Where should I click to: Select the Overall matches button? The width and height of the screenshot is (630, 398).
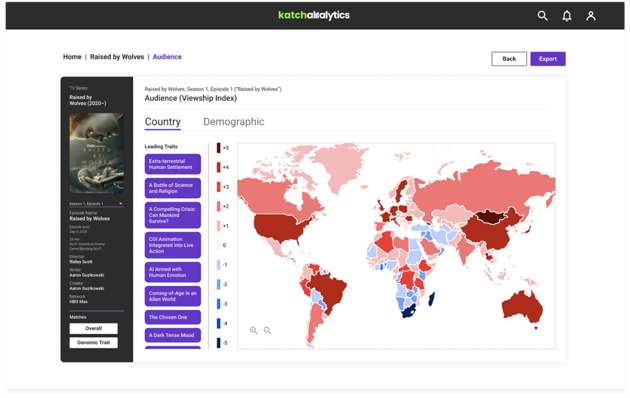tap(94, 328)
